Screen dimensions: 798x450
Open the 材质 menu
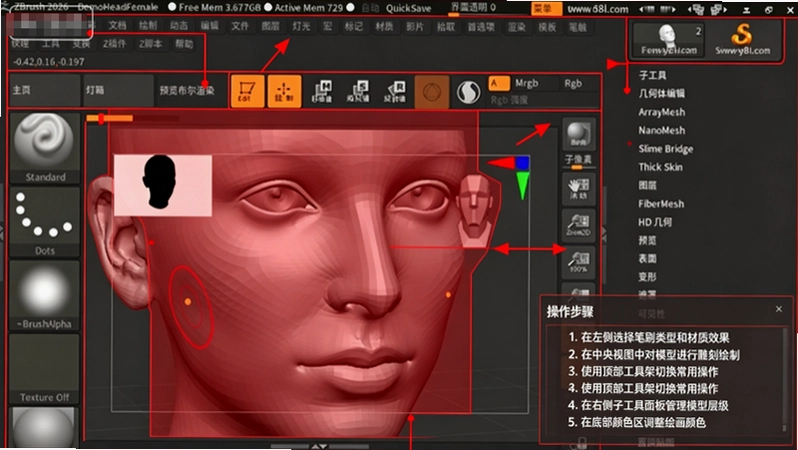[x=384, y=26]
